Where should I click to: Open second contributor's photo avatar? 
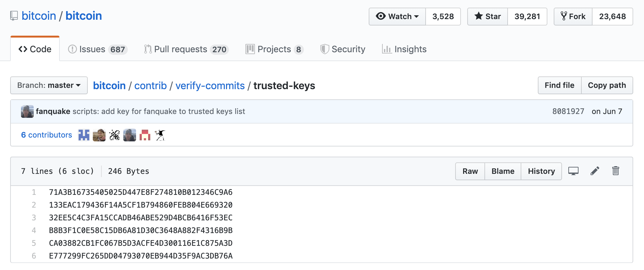[99, 135]
